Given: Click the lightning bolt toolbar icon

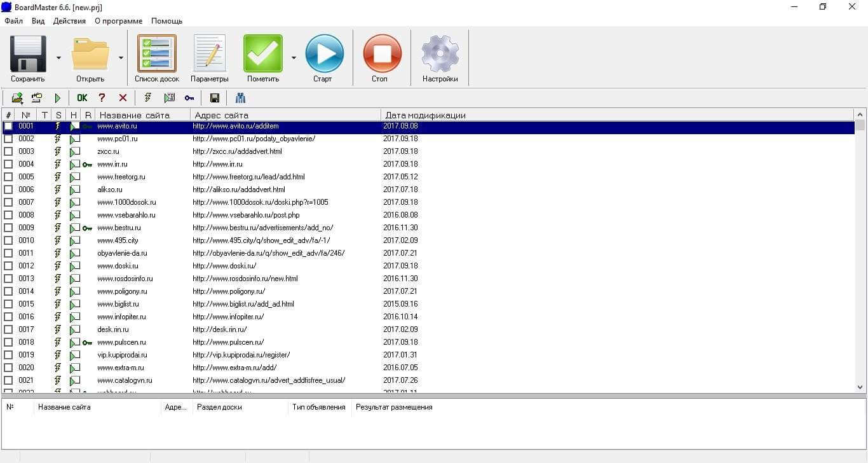Looking at the screenshot, I should click(148, 98).
